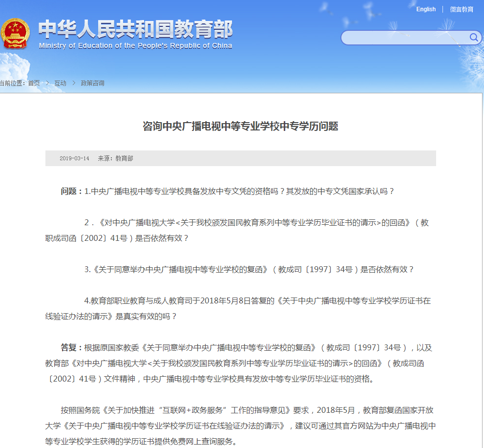Click the bold 问题 label
The width and height of the screenshot is (484, 448).
(x=71, y=191)
